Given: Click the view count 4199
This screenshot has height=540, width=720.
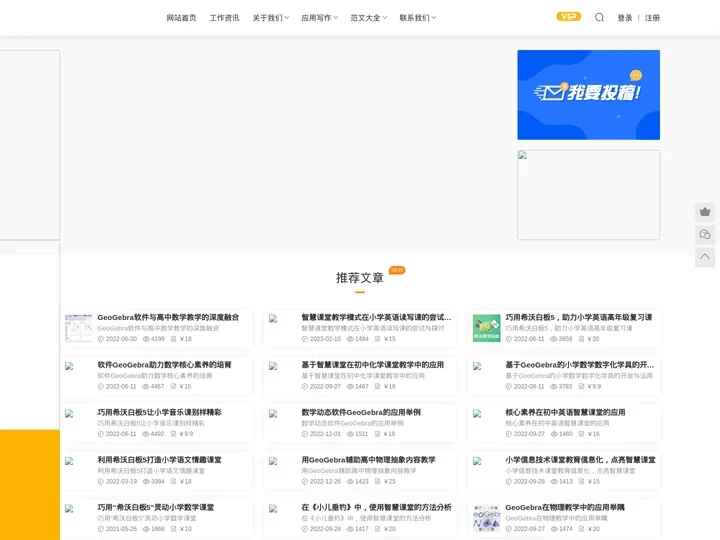Looking at the screenshot, I should point(158,339).
